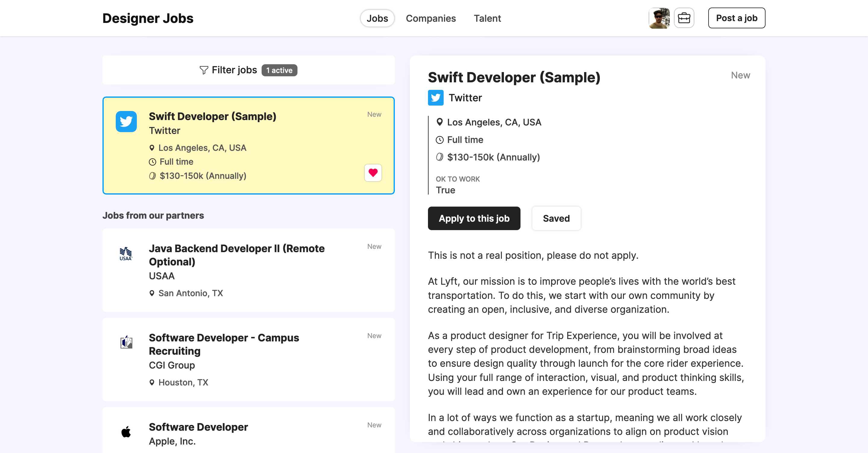Click the Apple logo next to Software Developer
The height and width of the screenshot is (453, 868).
click(126, 432)
